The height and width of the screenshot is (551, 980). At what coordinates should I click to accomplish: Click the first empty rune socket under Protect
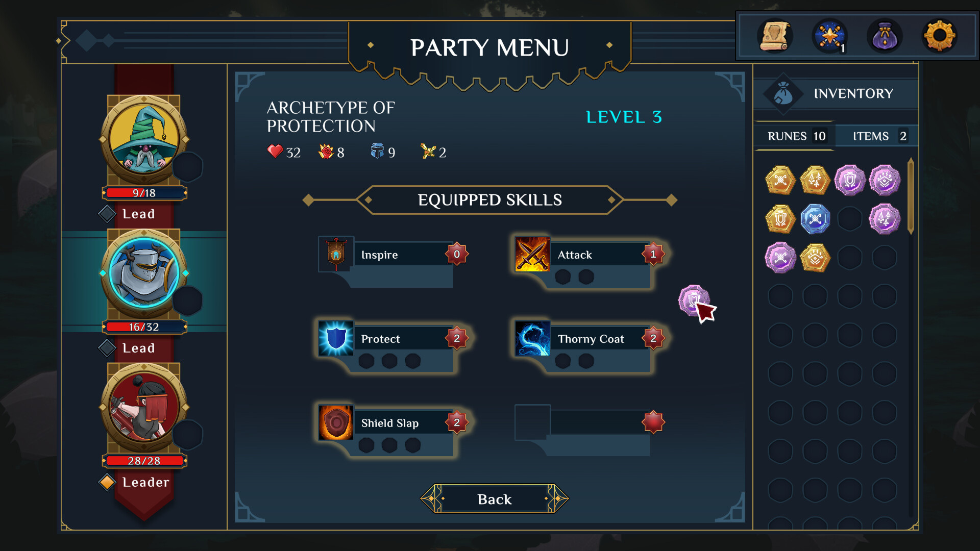366,361
